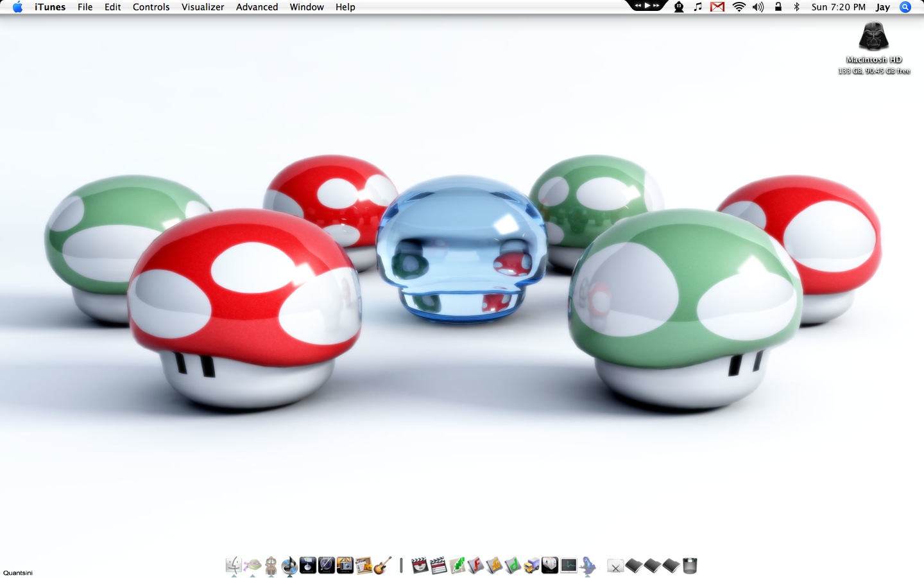
Task: Open the Trash in the dock
Action: tap(690, 566)
